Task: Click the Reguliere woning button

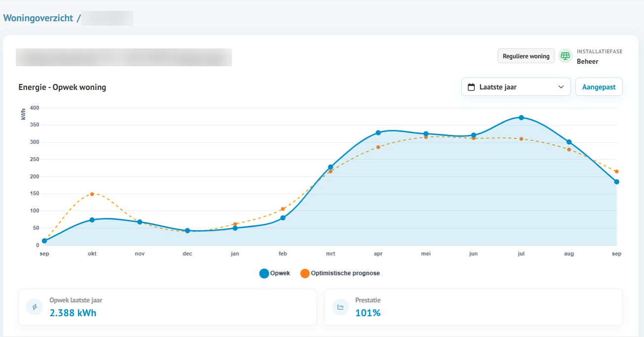Action: pyautogui.click(x=526, y=56)
